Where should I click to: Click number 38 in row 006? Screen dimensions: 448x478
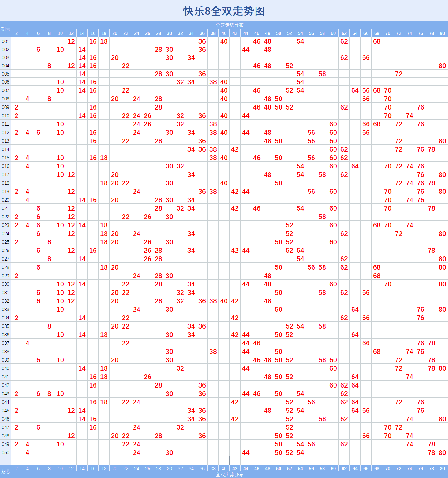pyautogui.click(x=213, y=82)
